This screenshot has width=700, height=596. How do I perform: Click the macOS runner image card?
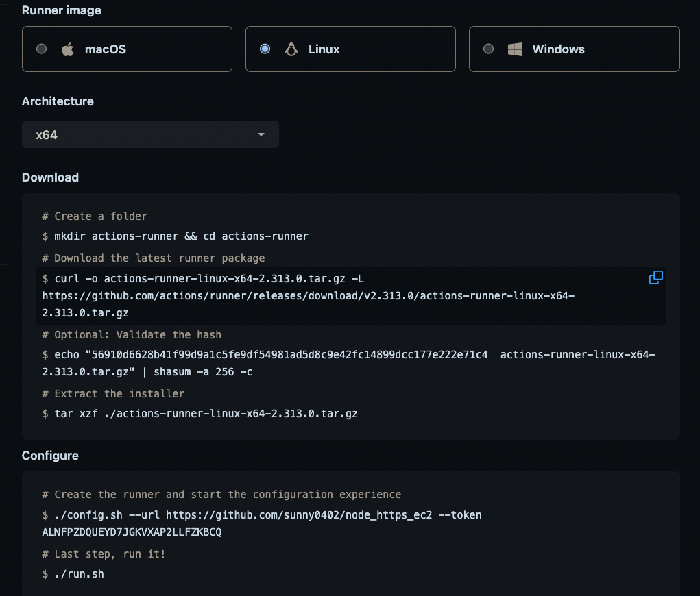[127, 49]
